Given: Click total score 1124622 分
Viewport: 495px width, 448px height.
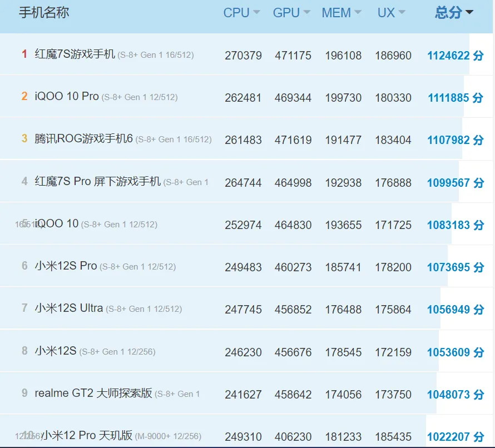Looking at the screenshot, I should 455,56.
